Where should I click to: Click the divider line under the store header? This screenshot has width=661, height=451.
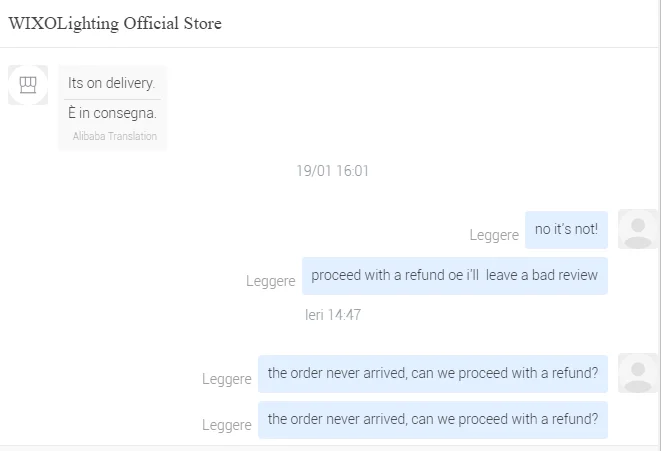(330, 47)
